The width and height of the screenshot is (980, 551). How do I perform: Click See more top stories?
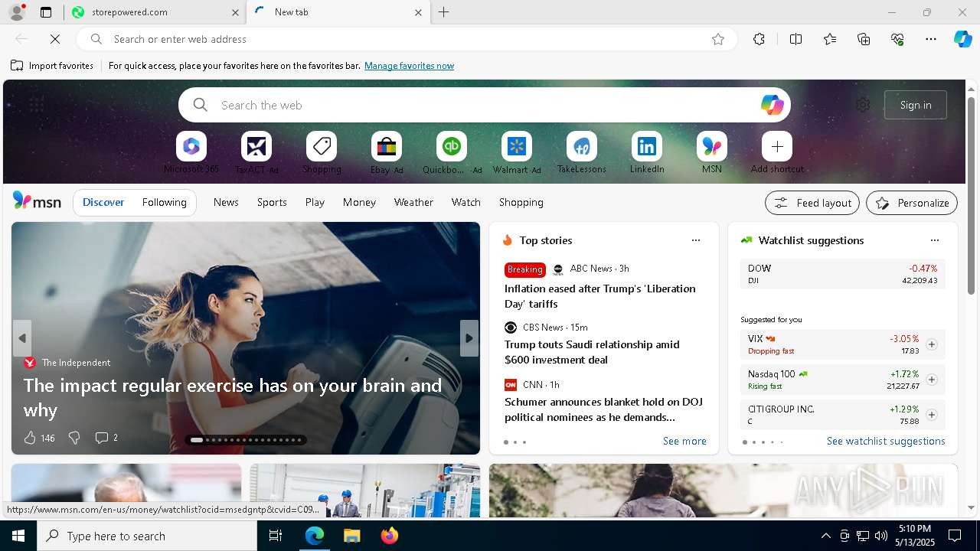(684, 442)
